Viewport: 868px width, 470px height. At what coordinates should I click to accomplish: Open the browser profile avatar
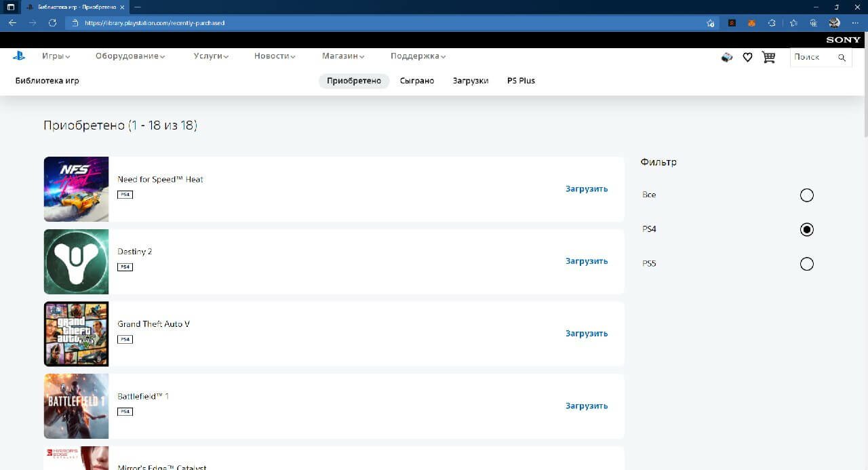pos(835,22)
